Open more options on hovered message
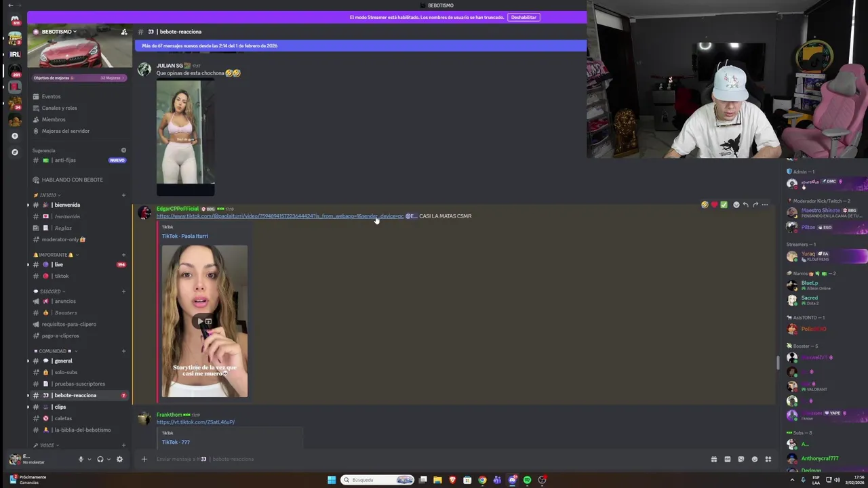Viewport: 868px width, 488px height. point(764,205)
